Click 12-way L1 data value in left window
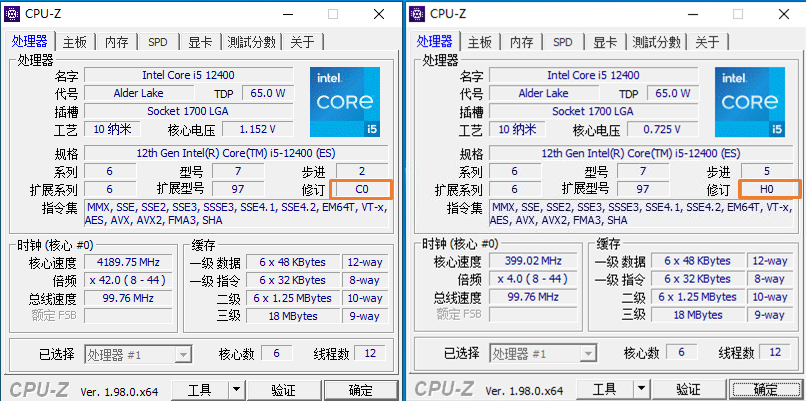 365,262
